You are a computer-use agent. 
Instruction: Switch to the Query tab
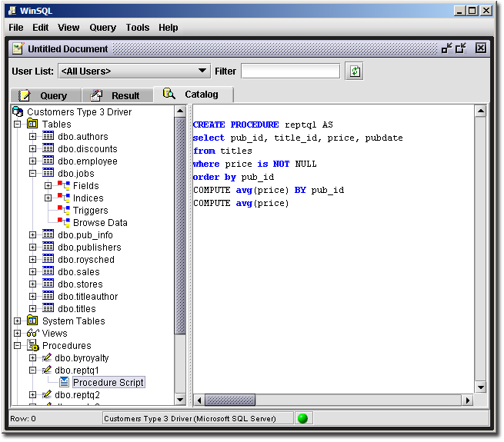click(x=45, y=96)
